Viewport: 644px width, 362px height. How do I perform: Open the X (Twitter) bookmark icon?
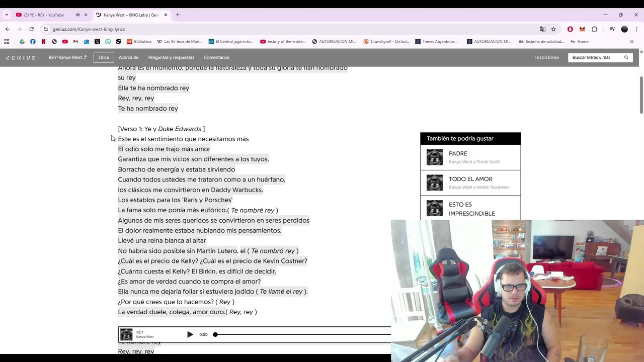pos(97,42)
